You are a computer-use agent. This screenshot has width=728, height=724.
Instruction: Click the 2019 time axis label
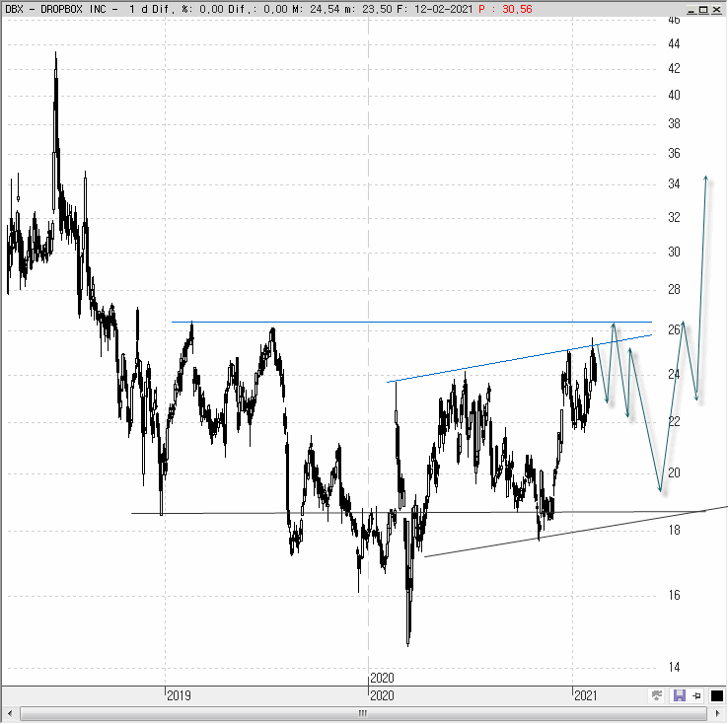coord(179,695)
